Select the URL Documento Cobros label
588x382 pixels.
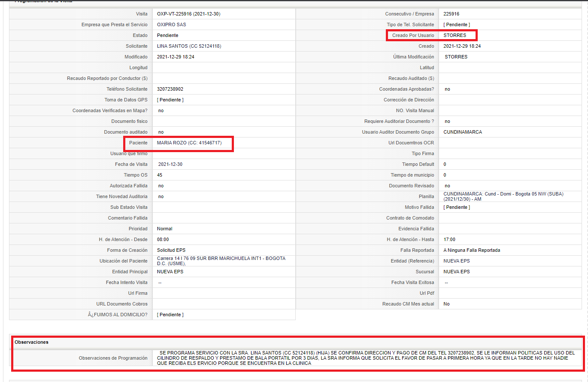pyautogui.click(x=122, y=304)
